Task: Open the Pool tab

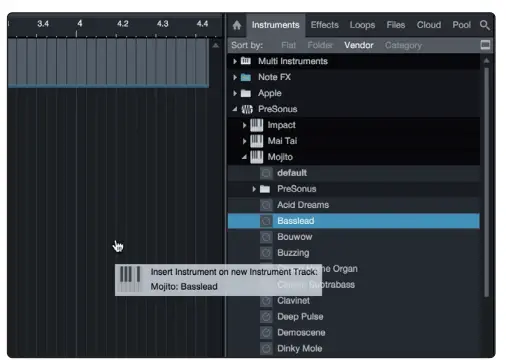Action: (461, 25)
